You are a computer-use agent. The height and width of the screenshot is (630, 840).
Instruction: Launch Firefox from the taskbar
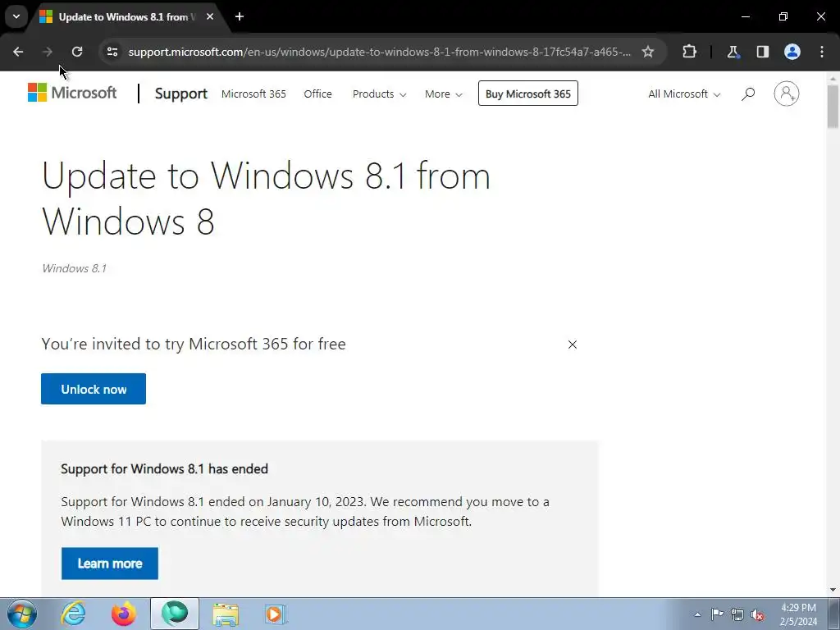click(124, 614)
